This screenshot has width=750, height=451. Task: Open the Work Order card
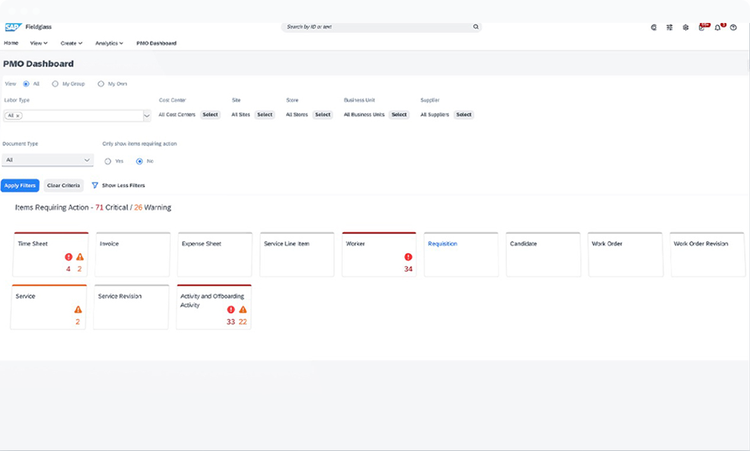626,254
